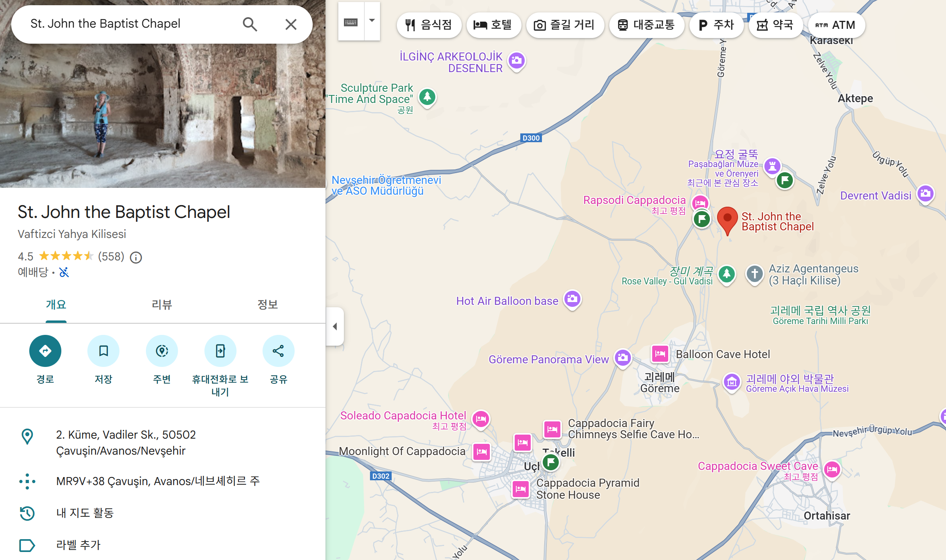
Task: Click the search magnifier icon
Action: pyautogui.click(x=250, y=24)
